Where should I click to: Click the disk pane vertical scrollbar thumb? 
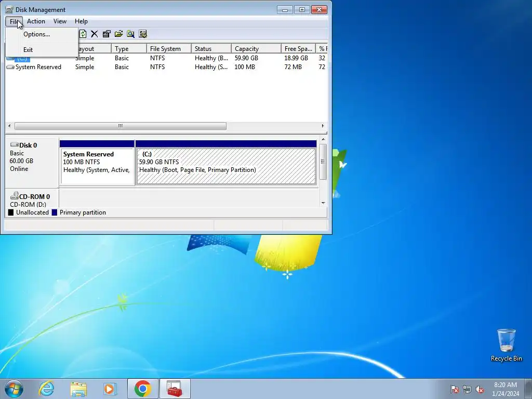pyautogui.click(x=323, y=162)
